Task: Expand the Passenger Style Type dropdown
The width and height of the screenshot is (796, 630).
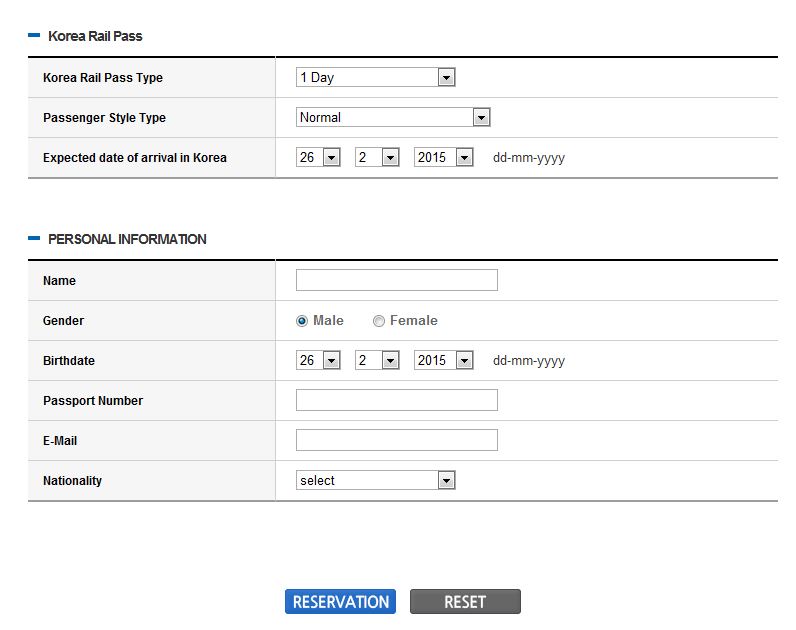Action: tap(393, 117)
